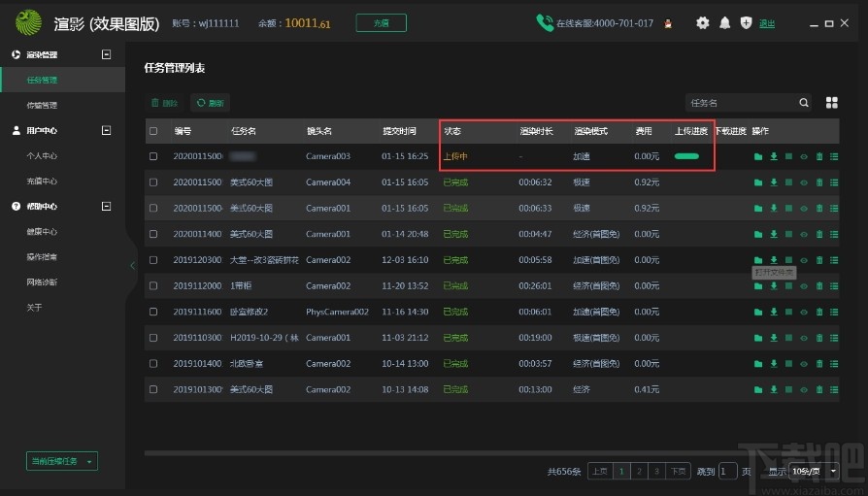Download the 01-14 20:48 task result
The height and width of the screenshot is (496, 868).
click(774, 234)
